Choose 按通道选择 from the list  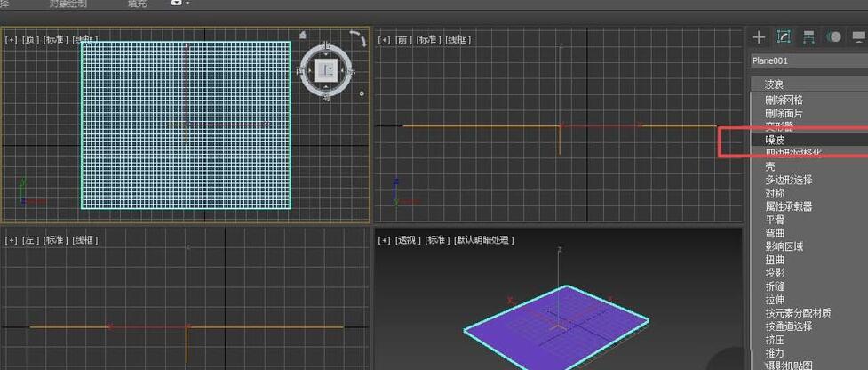[x=788, y=326]
